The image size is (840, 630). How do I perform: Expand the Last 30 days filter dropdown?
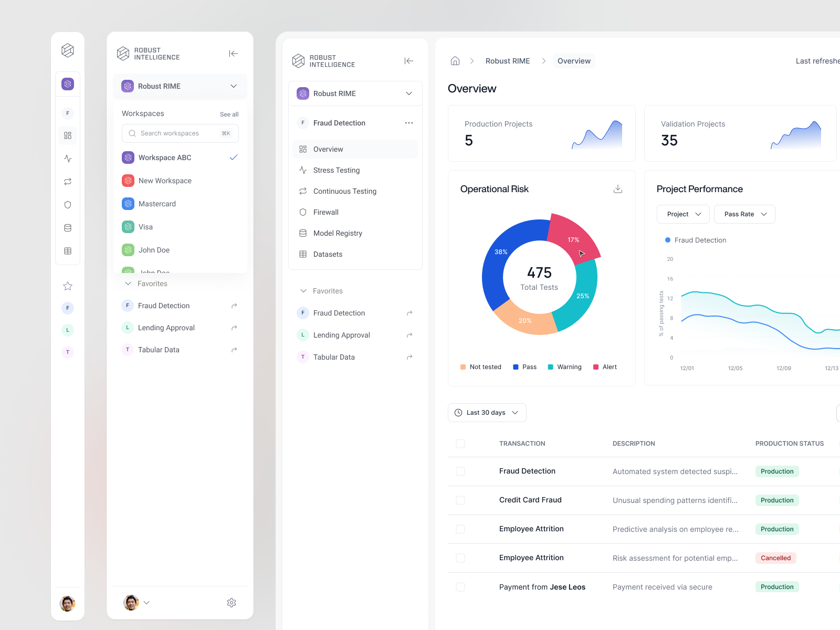point(486,413)
